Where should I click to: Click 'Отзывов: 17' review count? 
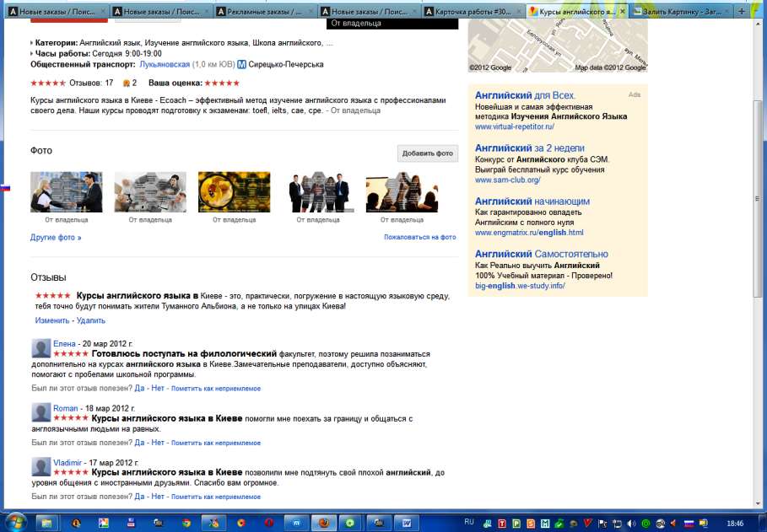click(x=91, y=83)
